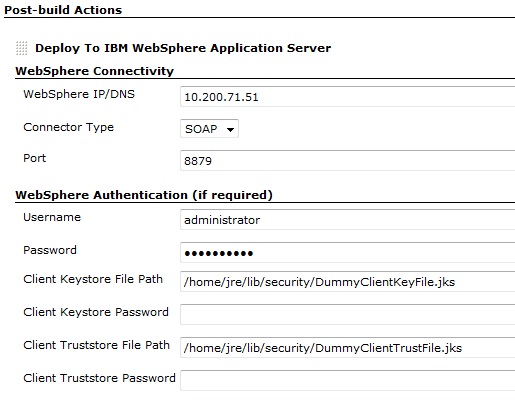Grab the drag handle beside Deploy To IBM WebSphere
This screenshot has width=515, height=401.
(x=22, y=48)
